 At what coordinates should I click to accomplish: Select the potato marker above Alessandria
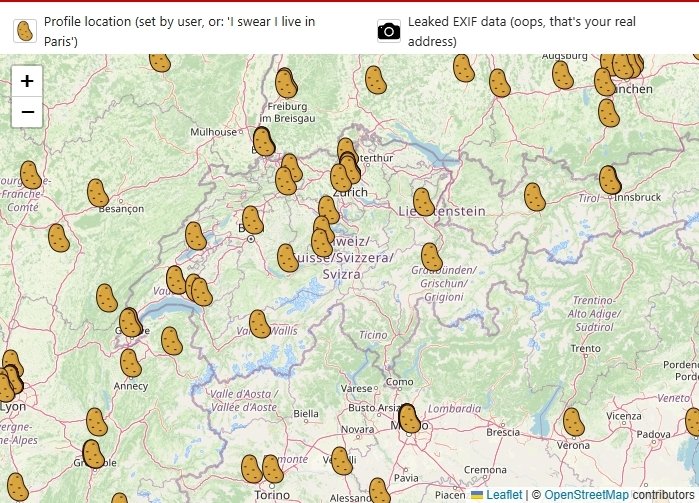[x=379, y=491]
